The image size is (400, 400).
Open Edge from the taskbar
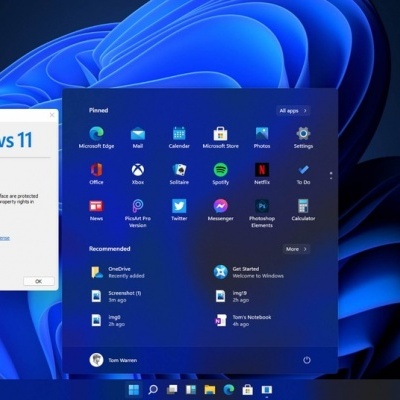point(229,389)
